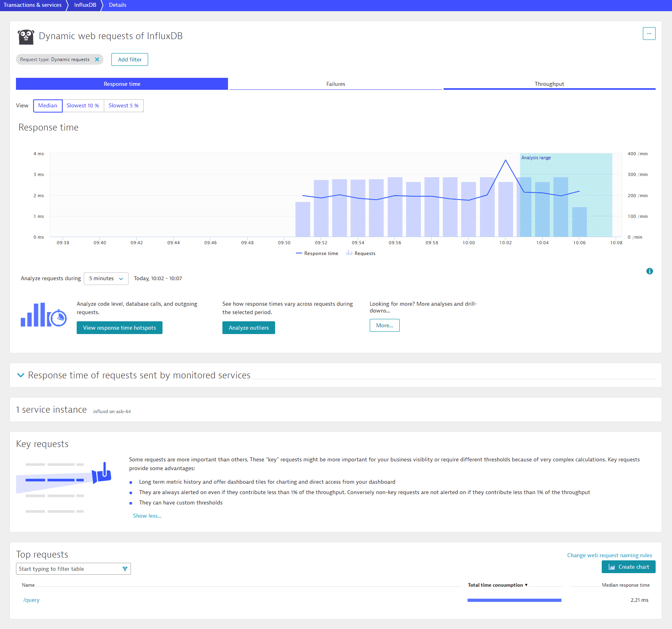Click the requests bar at 09:52
The width and height of the screenshot is (672, 629).
[x=321, y=208]
